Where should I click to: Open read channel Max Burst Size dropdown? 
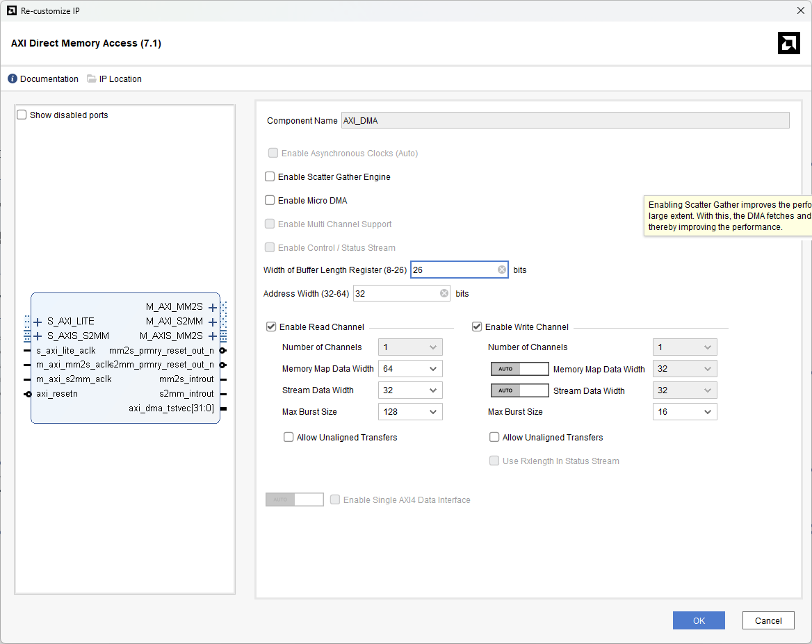410,412
